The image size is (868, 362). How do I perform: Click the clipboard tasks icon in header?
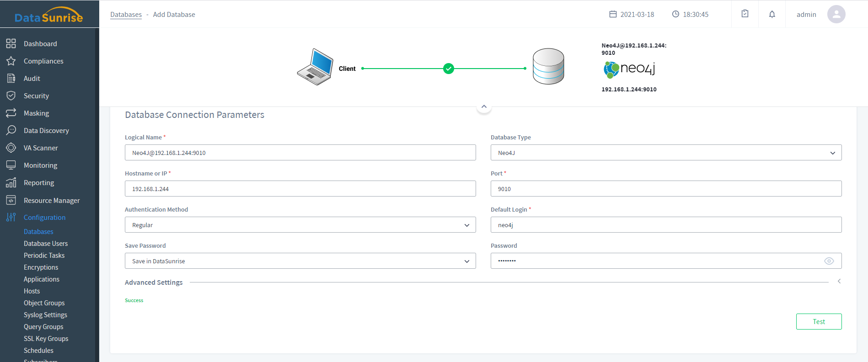click(x=745, y=14)
